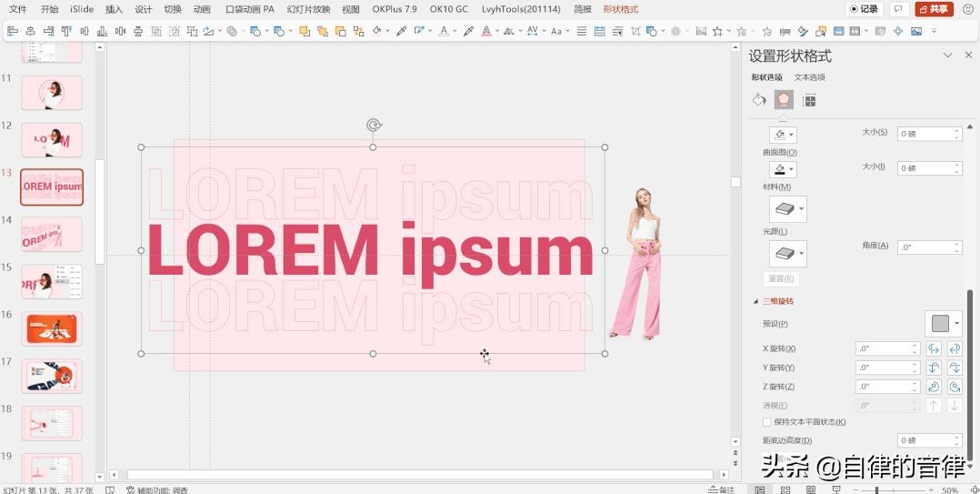
Task: Click X rotation rotate-left icon
Action: coord(934,349)
